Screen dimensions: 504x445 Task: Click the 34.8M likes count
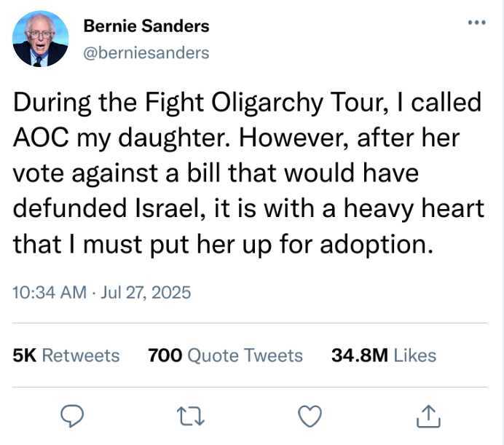click(x=360, y=355)
